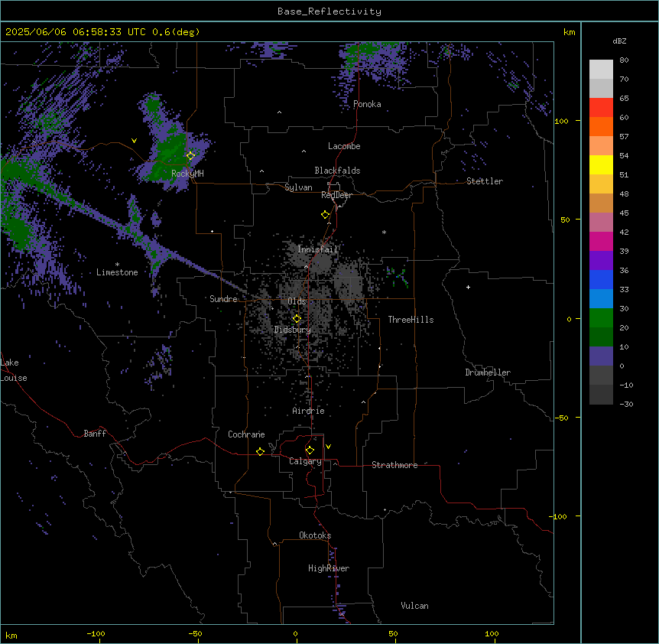Click the yellow diamond marker south of RedDeer
Image resolution: width=659 pixels, height=644 pixels.
point(326,215)
